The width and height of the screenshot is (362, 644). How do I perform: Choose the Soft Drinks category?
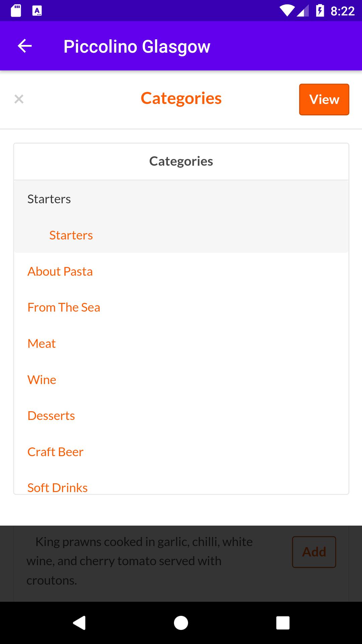[57, 487]
